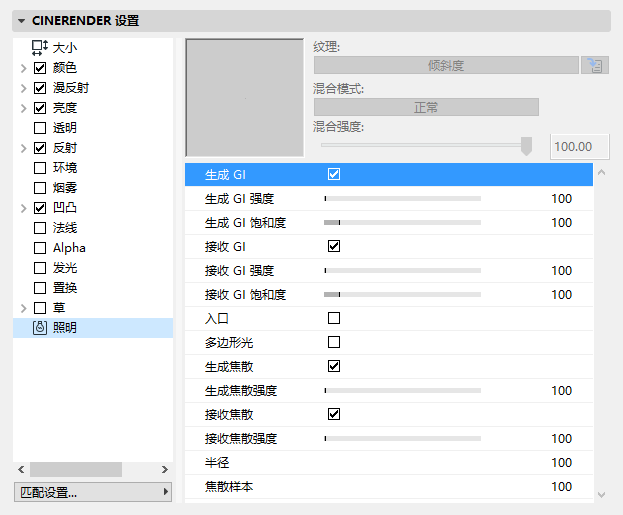Click the 混合强度 value field 100.00

pos(573,147)
